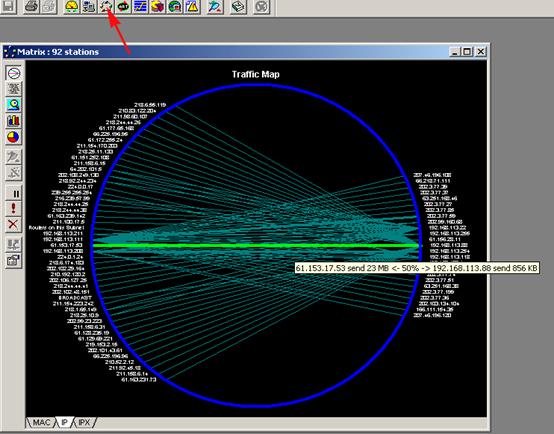Open the Protocol Distribution cubes icon
This screenshot has width=554, height=434.
pyautogui.click(x=158, y=6)
